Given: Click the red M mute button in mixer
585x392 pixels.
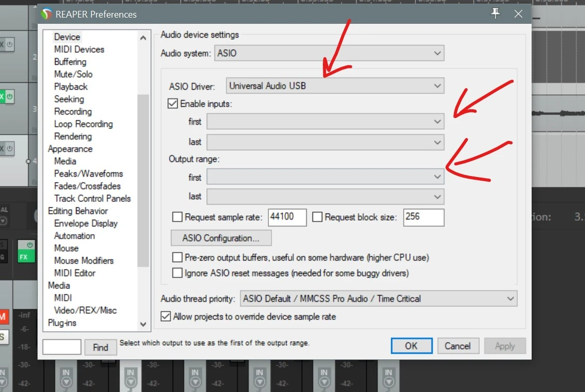Looking at the screenshot, I should (3, 317).
